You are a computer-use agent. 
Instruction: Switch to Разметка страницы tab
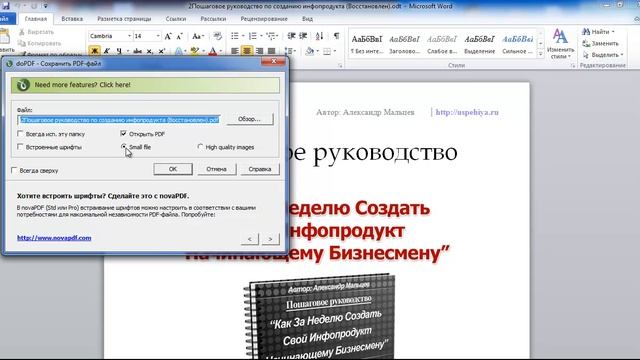point(124,19)
